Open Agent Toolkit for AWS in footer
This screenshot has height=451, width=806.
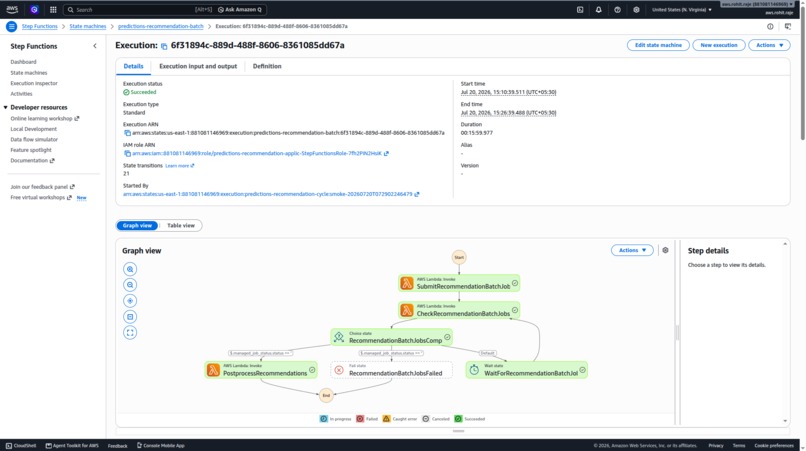(x=72, y=445)
